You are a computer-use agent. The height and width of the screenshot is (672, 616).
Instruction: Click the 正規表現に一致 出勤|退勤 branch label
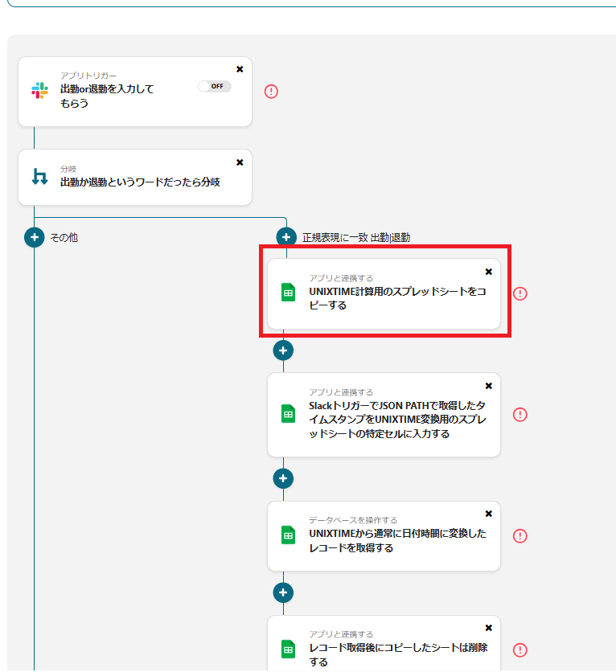click(355, 237)
